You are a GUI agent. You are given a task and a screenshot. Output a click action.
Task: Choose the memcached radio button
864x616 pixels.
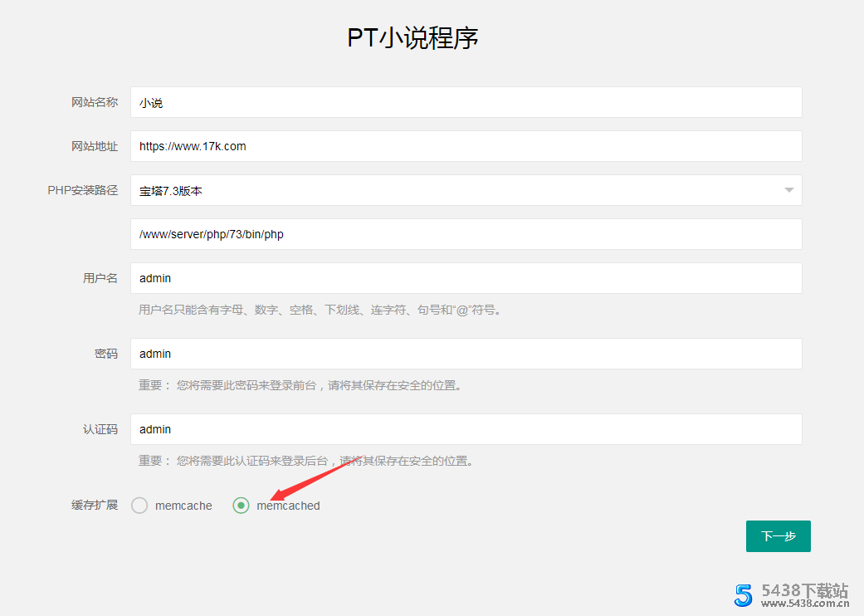point(241,506)
